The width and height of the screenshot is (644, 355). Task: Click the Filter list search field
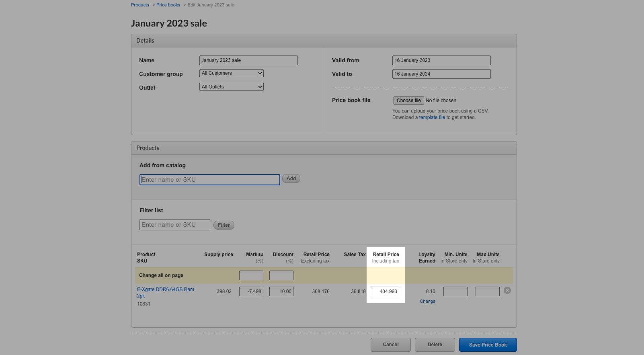(174, 225)
